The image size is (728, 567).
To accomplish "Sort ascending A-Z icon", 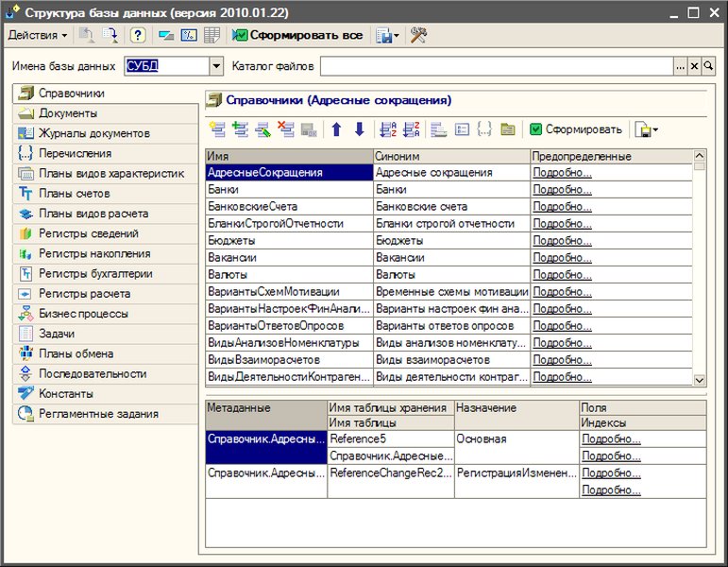I will click(388, 129).
